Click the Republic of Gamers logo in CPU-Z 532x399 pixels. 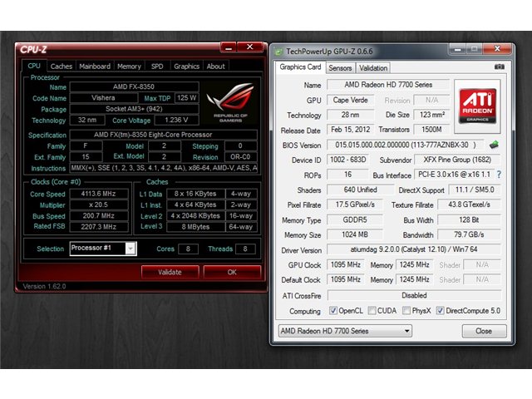point(230,103)
